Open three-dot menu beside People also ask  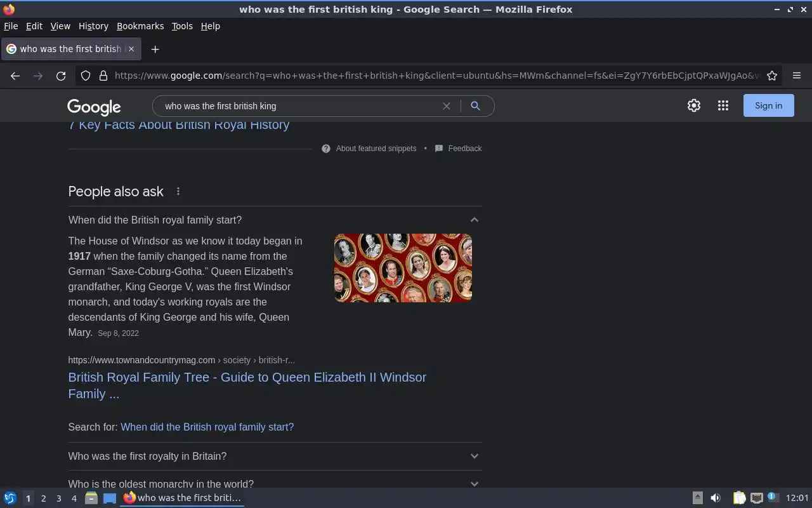[x=178, y=191]
